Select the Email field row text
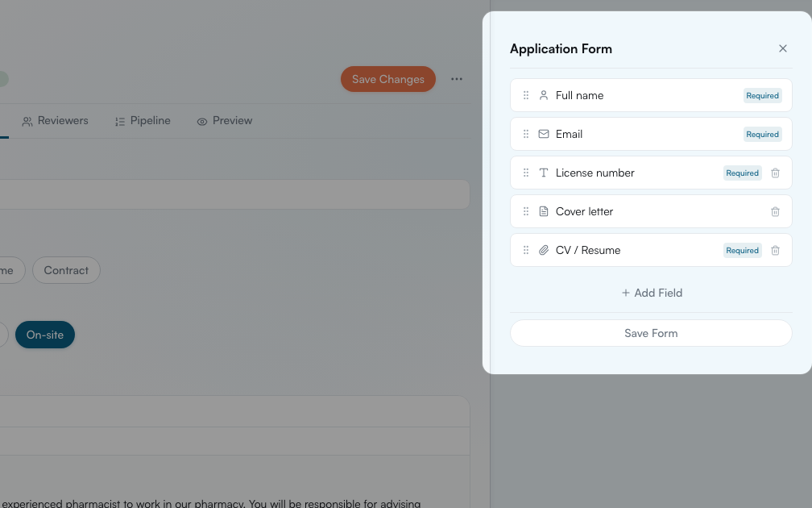Viewport: 812px width, 508px height. pos(569,134)
